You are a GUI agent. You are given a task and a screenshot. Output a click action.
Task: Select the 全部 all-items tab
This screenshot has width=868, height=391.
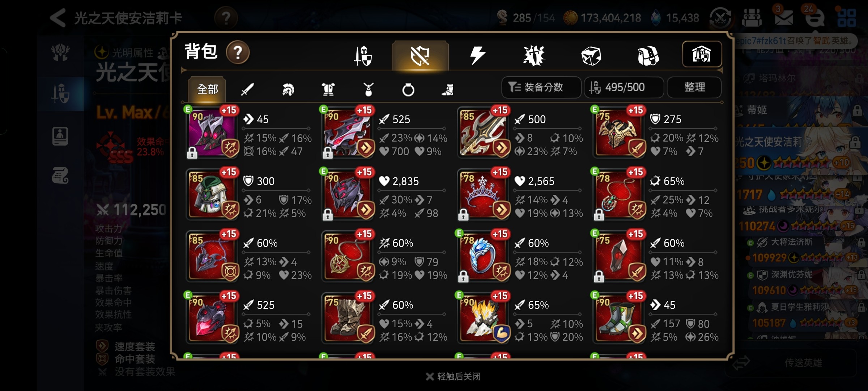[207, 89]
